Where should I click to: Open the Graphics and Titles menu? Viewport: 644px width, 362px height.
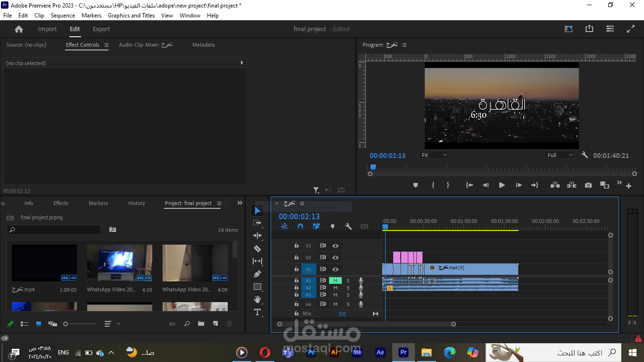click(132, 16)
